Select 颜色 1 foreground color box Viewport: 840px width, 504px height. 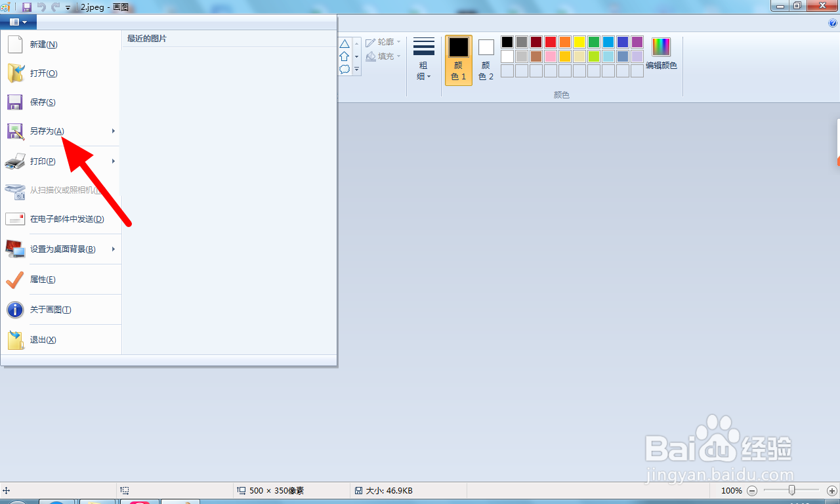(x=459, y=60)
